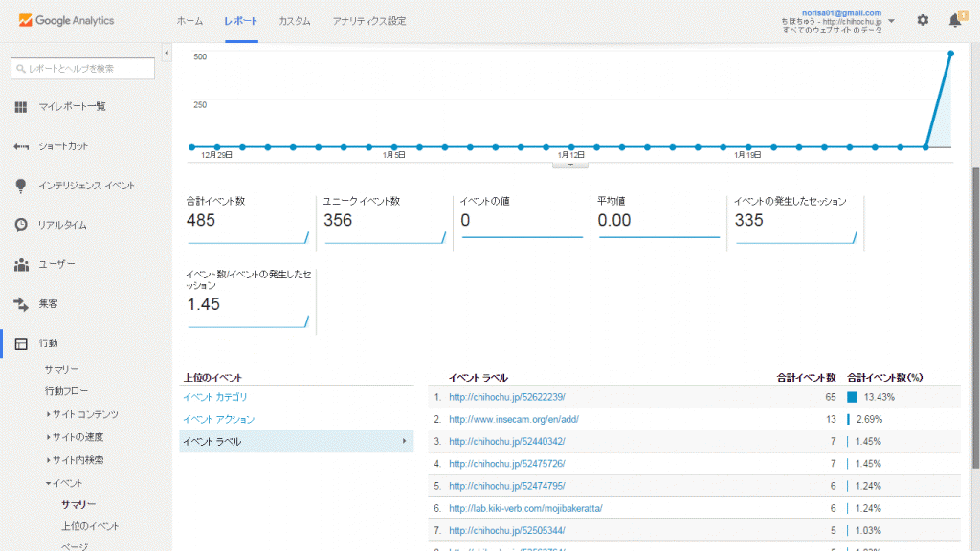Select the ユーザー people icon
Screen dimensions: 980x551
[x=20, y=264]
